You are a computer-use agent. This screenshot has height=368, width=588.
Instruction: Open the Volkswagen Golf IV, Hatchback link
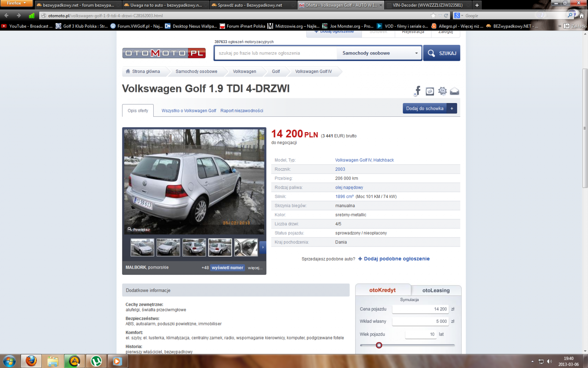point(365,160)
